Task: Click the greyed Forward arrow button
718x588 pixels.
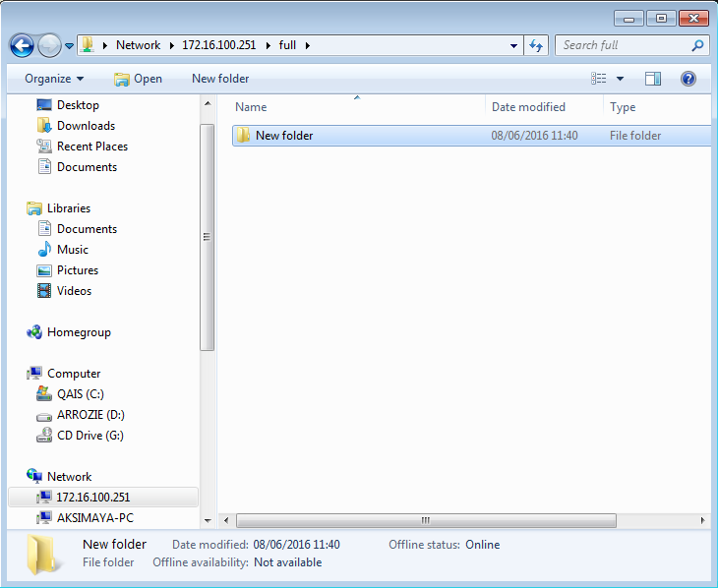Action: click(x=49, y=45)
